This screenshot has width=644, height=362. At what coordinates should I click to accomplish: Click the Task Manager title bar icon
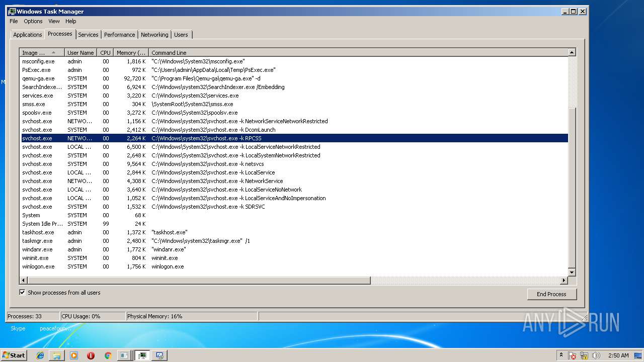coord(12,11)
